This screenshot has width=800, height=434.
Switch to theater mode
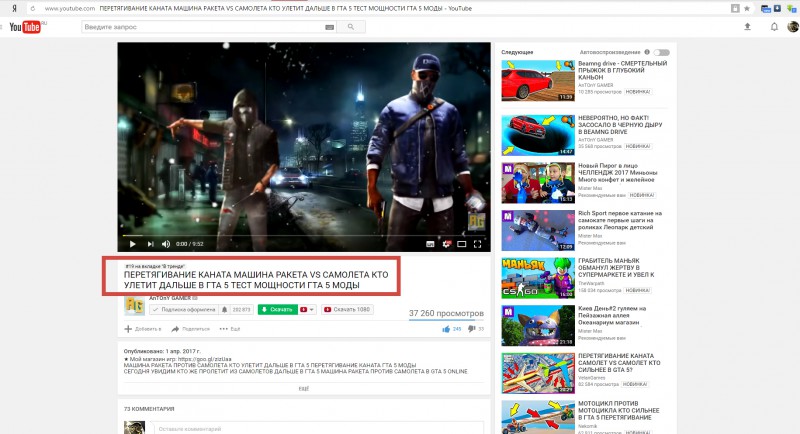(x=462, y=244)
